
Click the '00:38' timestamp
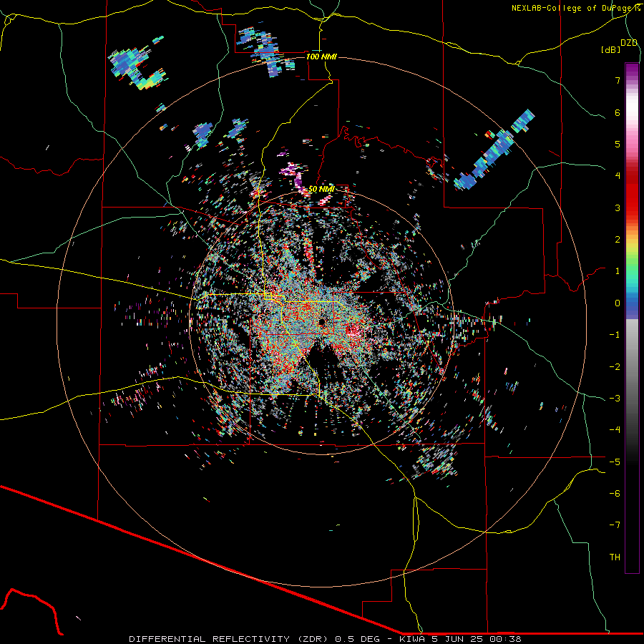tap(504, 639)
